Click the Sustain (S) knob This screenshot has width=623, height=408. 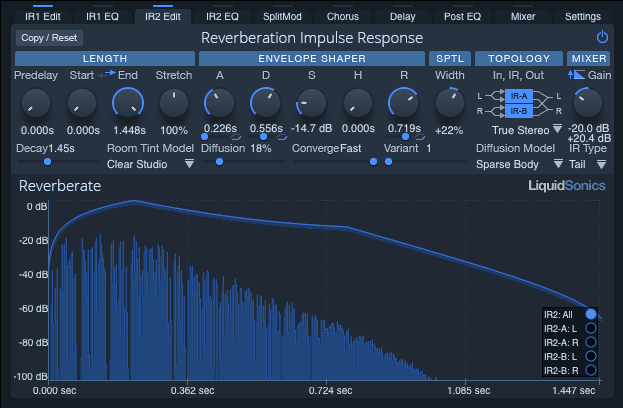pyautogui.click(x=312, y=103)
